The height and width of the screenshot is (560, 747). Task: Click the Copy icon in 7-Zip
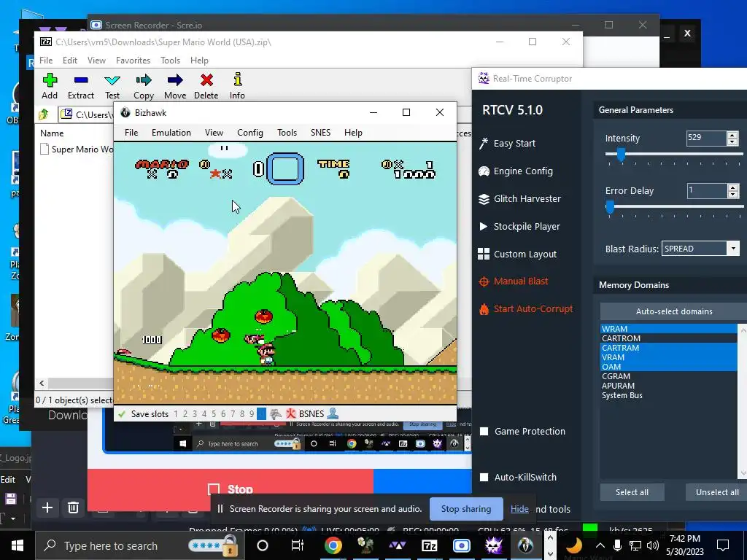(144, 80)
